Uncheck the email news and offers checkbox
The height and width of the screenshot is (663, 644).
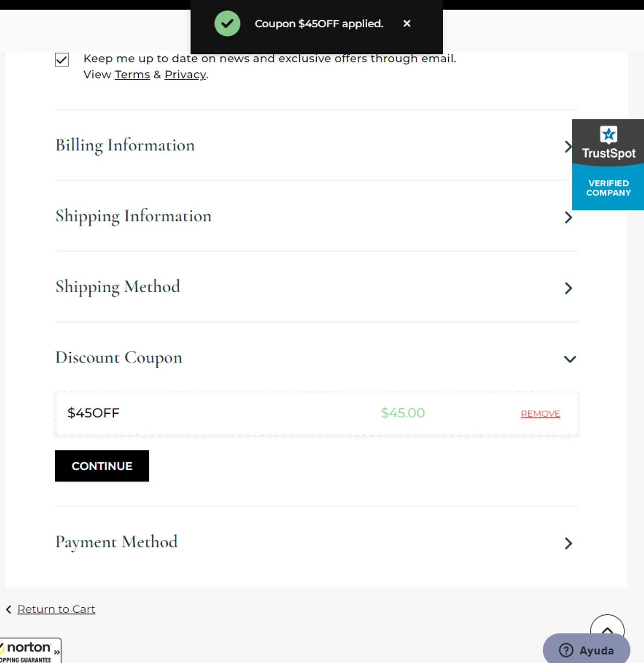click(62, 59)
